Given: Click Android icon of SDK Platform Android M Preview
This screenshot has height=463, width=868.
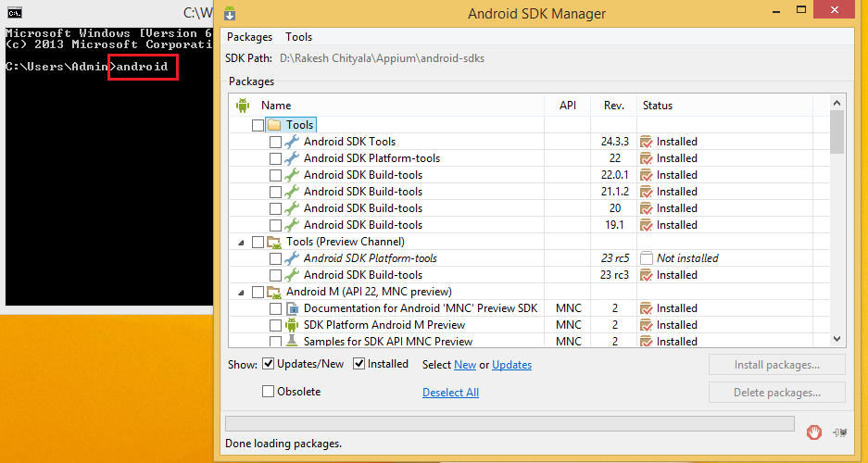Looking at the screenshot, I should pyautogui.click(x=292, y=325).
